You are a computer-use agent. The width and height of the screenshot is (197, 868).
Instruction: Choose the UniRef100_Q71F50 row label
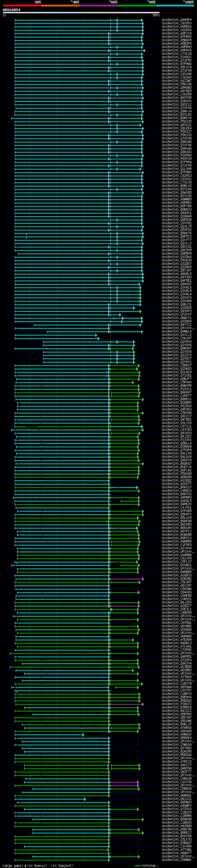(177, 60)
